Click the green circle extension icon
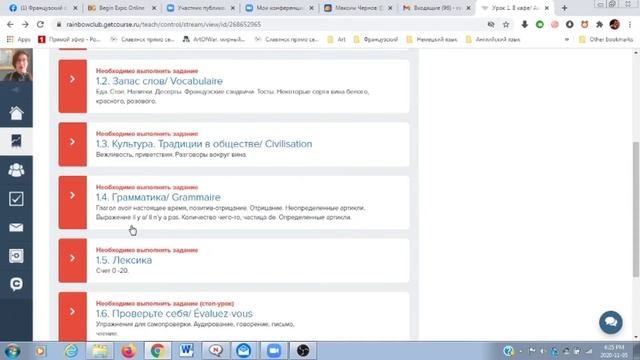This screenshot has height=360, width=640. (540, 24)
